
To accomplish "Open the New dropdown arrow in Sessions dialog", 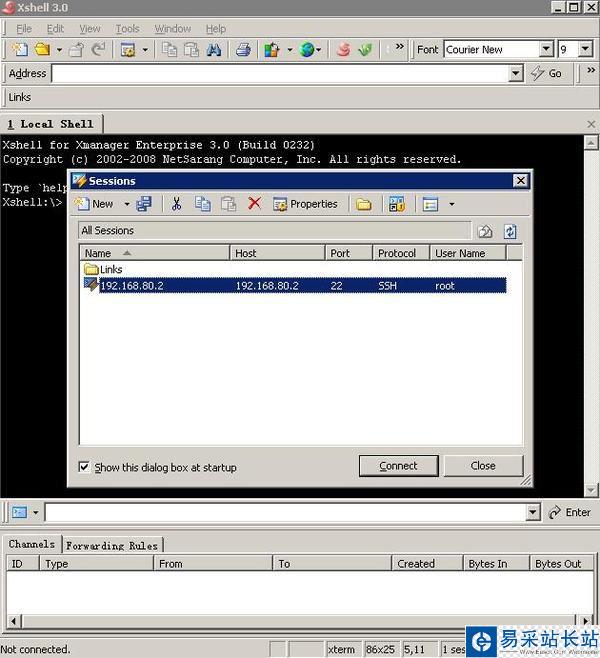I will [127, 204].
